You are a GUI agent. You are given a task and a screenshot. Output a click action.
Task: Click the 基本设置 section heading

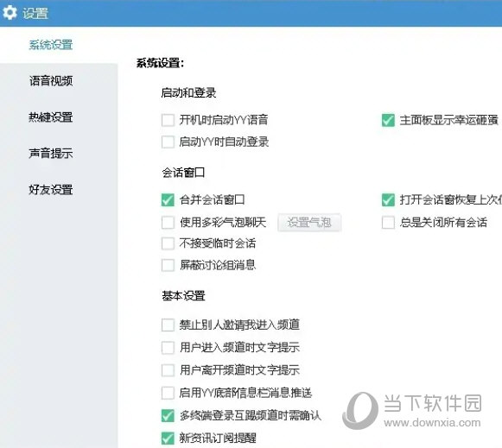click(183, 296)
